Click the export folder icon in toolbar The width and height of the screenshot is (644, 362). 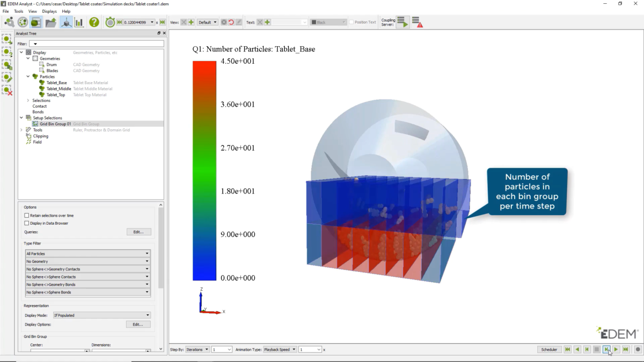click(x=50, y=22)
